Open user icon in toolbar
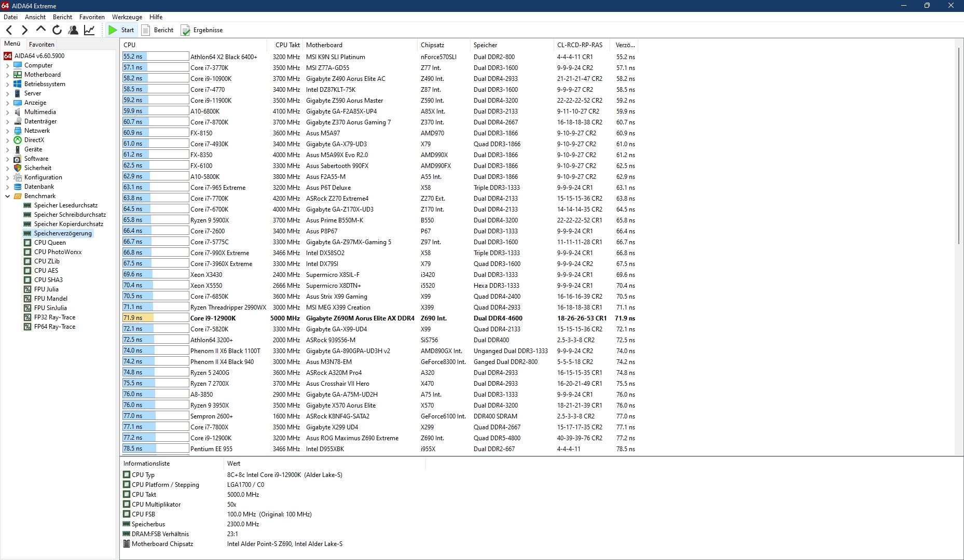 point(73,30)
